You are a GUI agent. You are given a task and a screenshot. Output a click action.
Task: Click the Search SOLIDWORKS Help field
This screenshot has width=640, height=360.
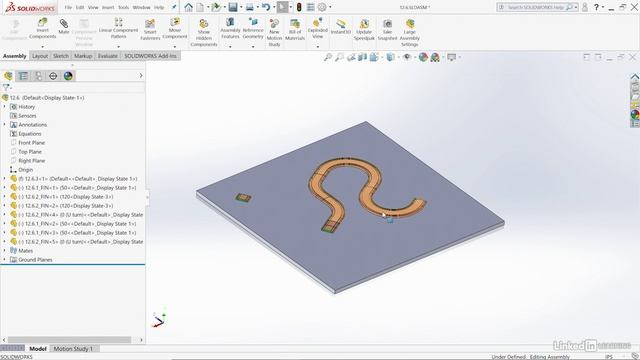click(x=537, y=7)
